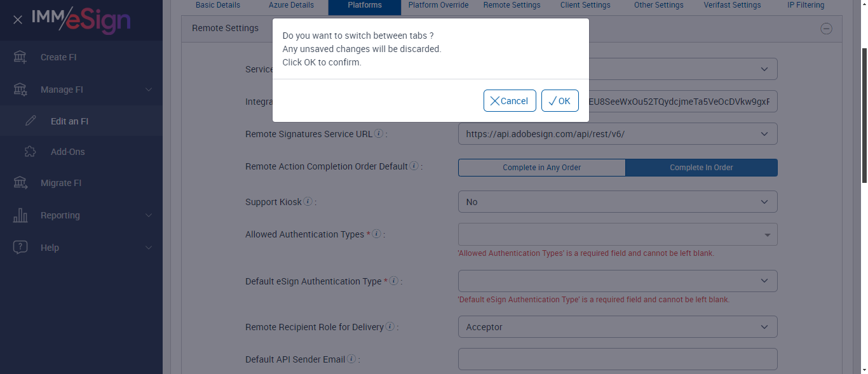
Task: Click the Default API Sender Email field
Action: [x=617, y=359]
